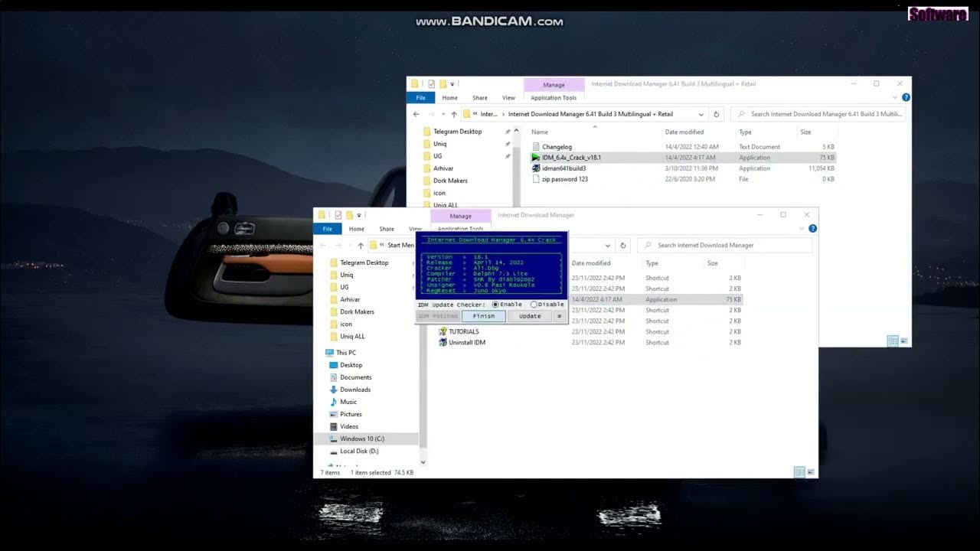Select IDM_6.4x_Crack_v18.1 application file

pos(571,158)
